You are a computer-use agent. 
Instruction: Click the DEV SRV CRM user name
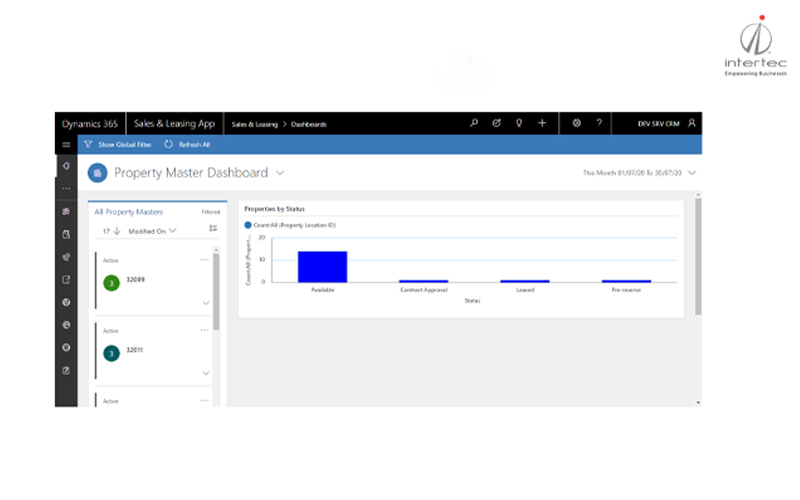[659, 123]
